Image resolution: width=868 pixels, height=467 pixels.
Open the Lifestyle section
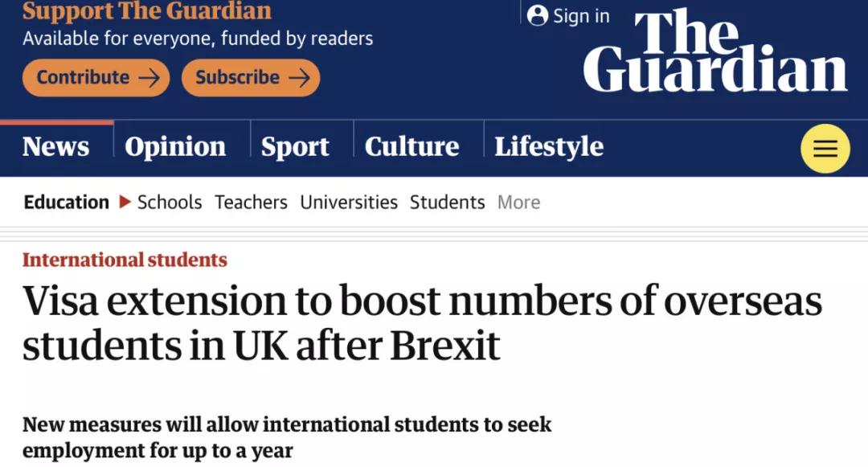point(549,147)
